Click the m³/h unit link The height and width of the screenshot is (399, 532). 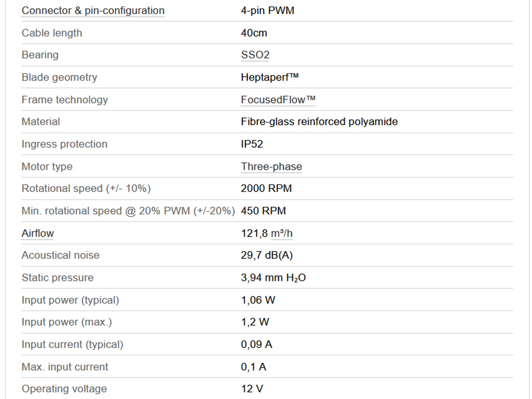pyautogui.click(x=282, y=233)
